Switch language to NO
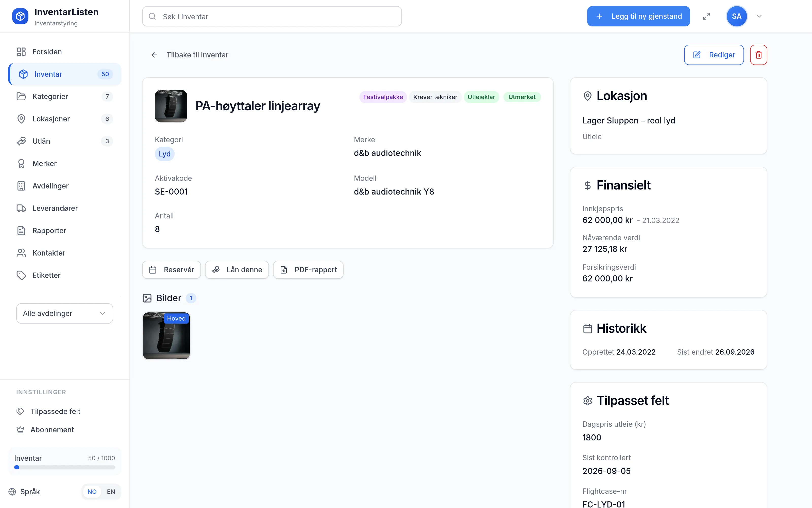 (92, 491)
